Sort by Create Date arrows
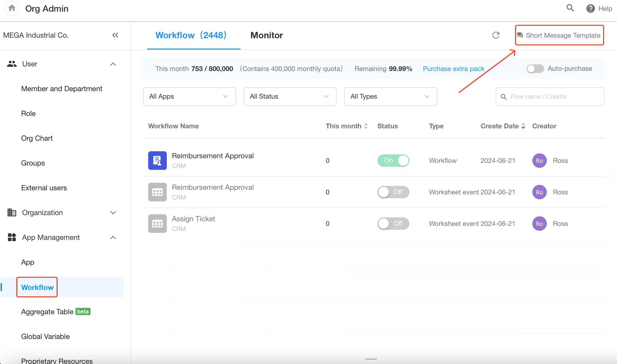Viewport: 617px width, 364px height. tap(523, 126)
